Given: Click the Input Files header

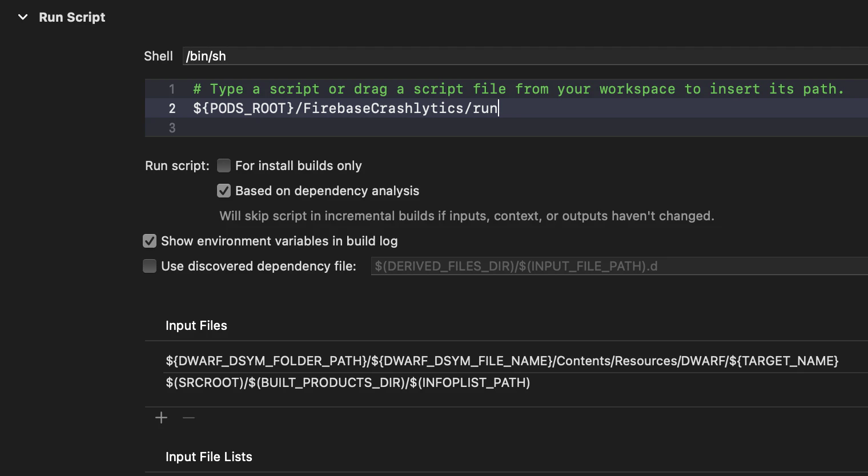Looking at the screenshot, I should click(x=196, y=325).
